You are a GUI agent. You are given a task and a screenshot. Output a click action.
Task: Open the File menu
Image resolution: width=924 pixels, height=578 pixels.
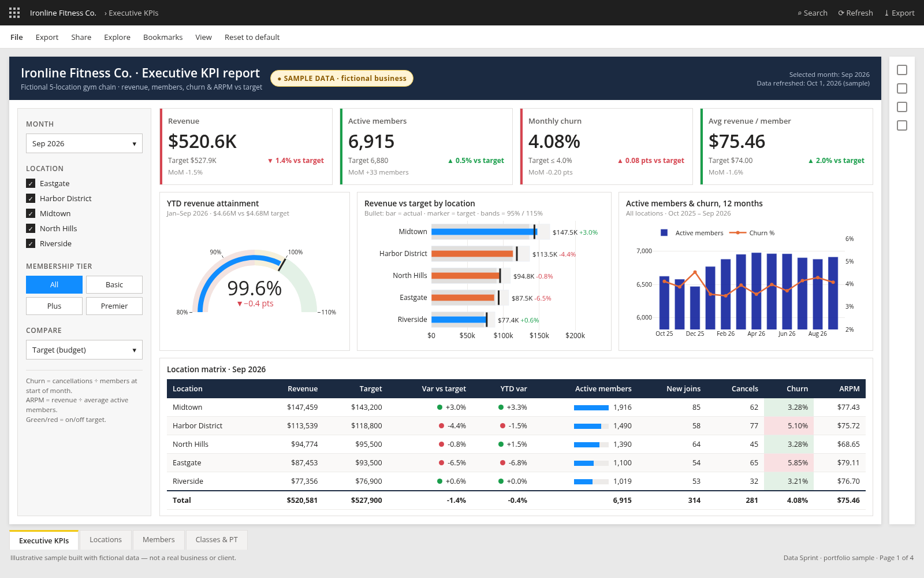pos(17,37)
